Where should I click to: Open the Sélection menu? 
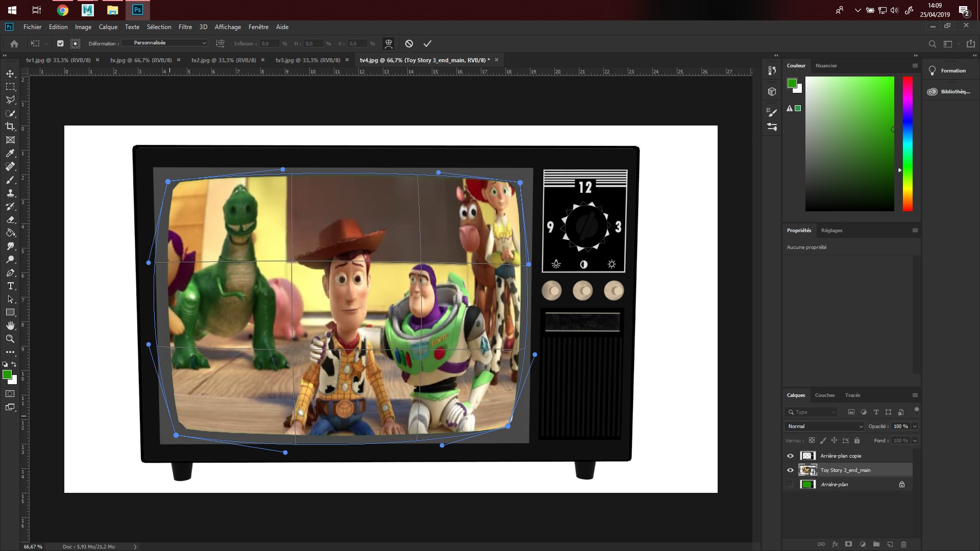[159, 27]
